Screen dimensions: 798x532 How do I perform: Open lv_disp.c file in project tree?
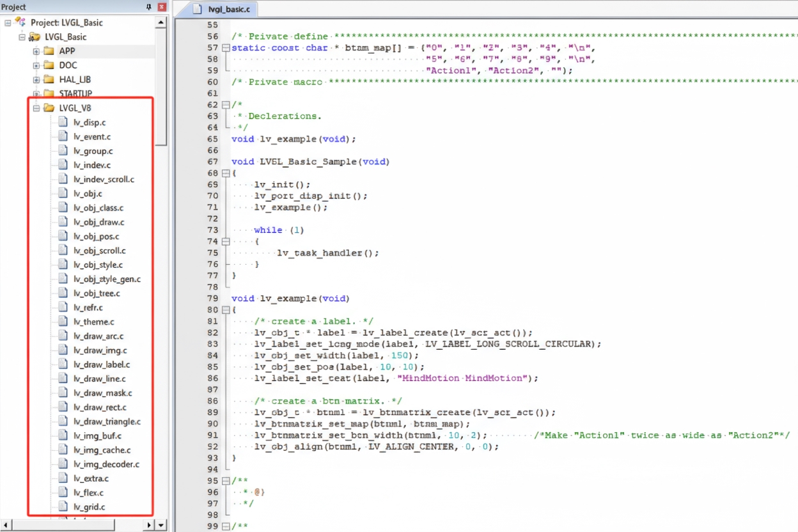(x=90, y=122)
